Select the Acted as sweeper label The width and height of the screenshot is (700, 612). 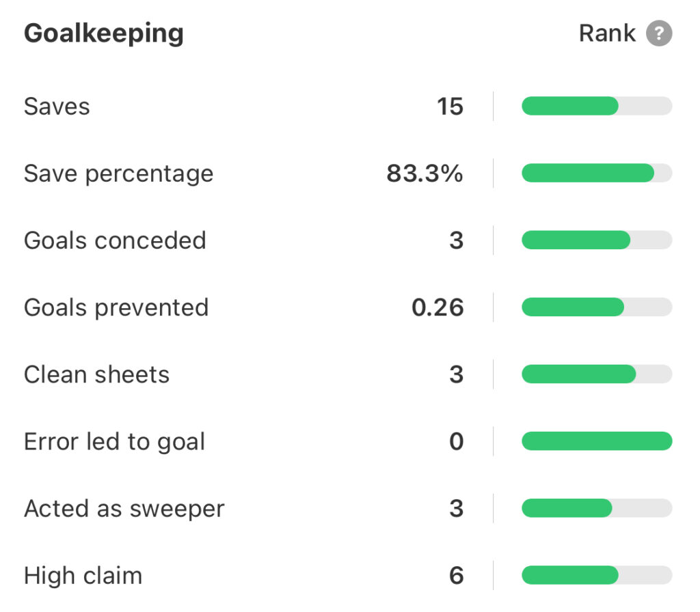[x=124, y=508]
